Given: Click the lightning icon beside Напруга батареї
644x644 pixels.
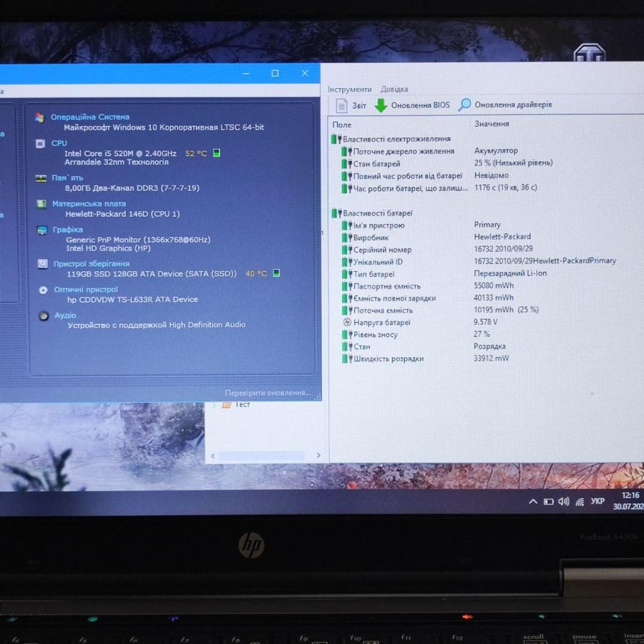Looking at the screenshot, I should tap(347, 323).
